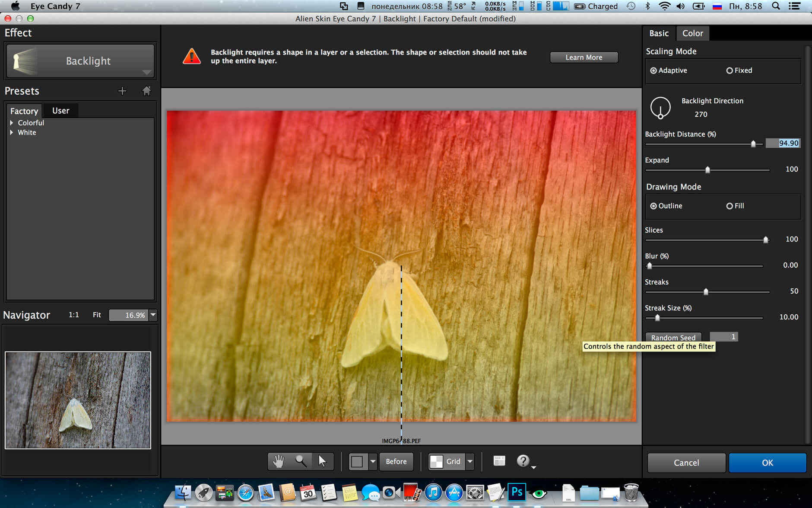Open the Apple menu
Screen dimensions: 812x508
15,6
